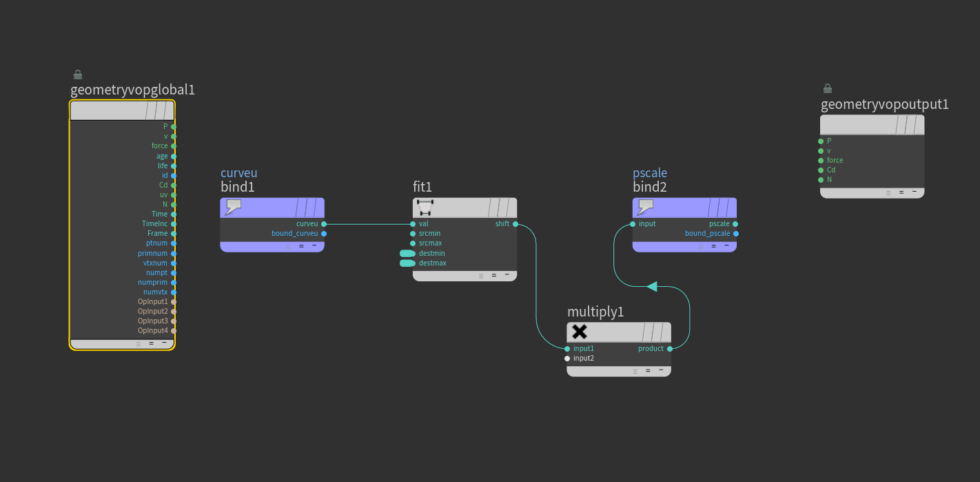Click the input port on bind2
This screenshot has width=980, height=482.
click(x=633, y=224)
